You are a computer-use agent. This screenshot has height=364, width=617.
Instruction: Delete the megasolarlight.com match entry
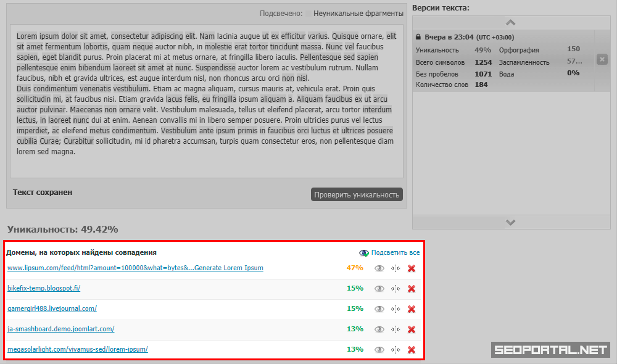[412, 350]
